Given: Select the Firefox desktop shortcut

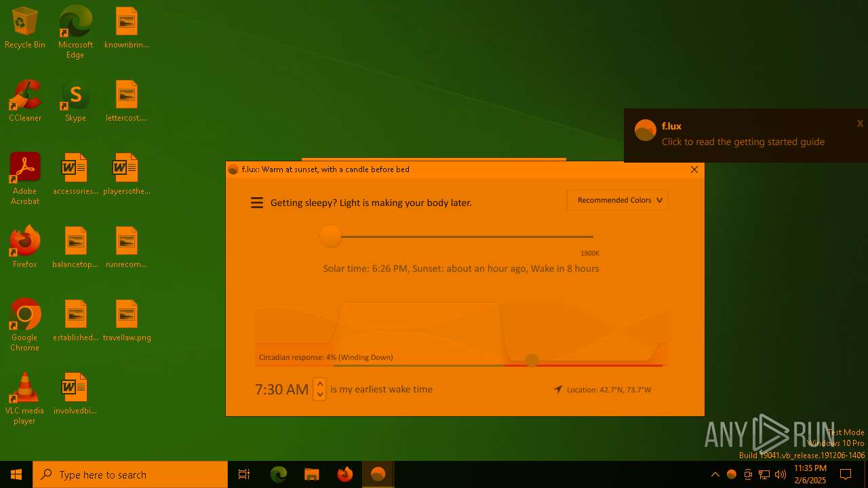Looking at the screenshot, I should (25, 247).
